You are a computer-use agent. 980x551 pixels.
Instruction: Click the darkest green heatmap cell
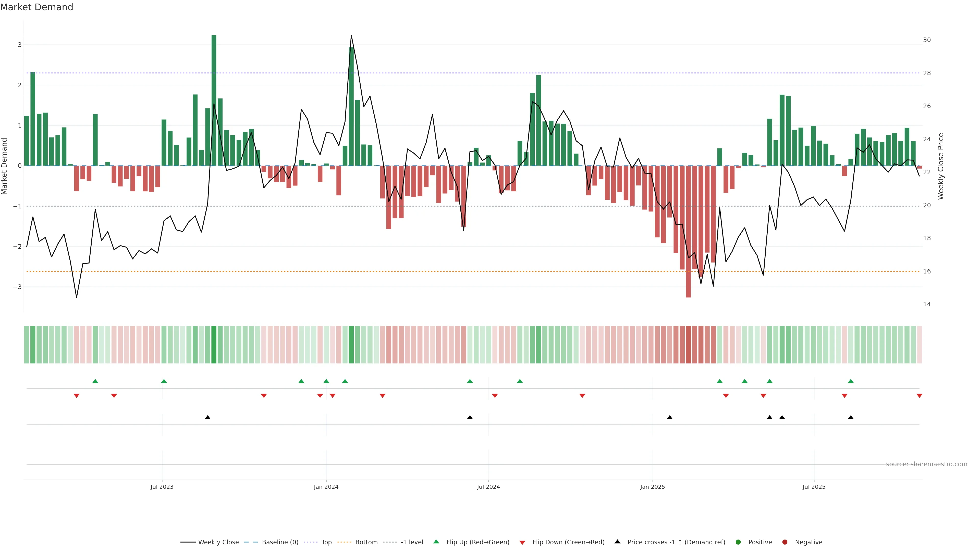[x=214, y=345]
